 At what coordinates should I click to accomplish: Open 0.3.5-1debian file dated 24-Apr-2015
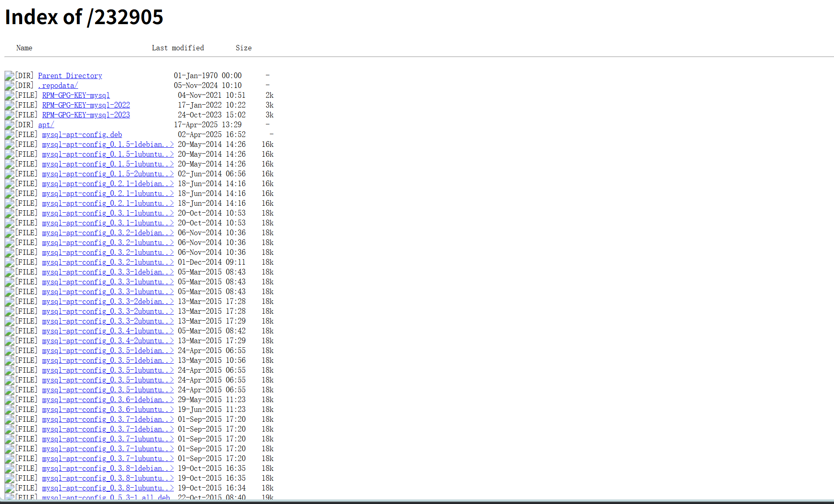[x=108, y=351]
